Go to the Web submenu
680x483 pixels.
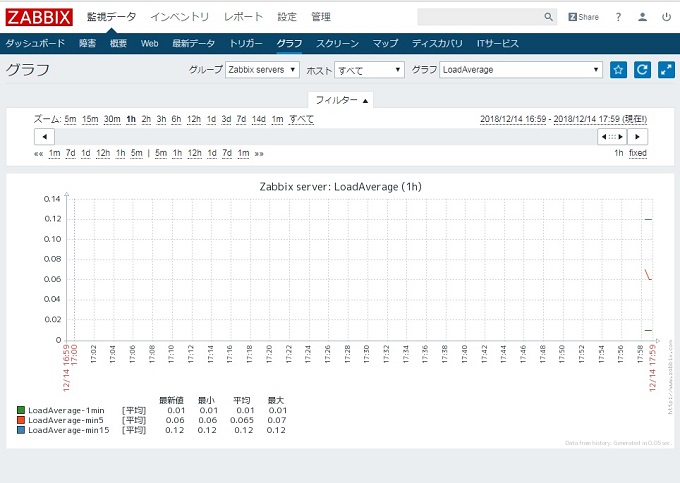pos(149,43)
